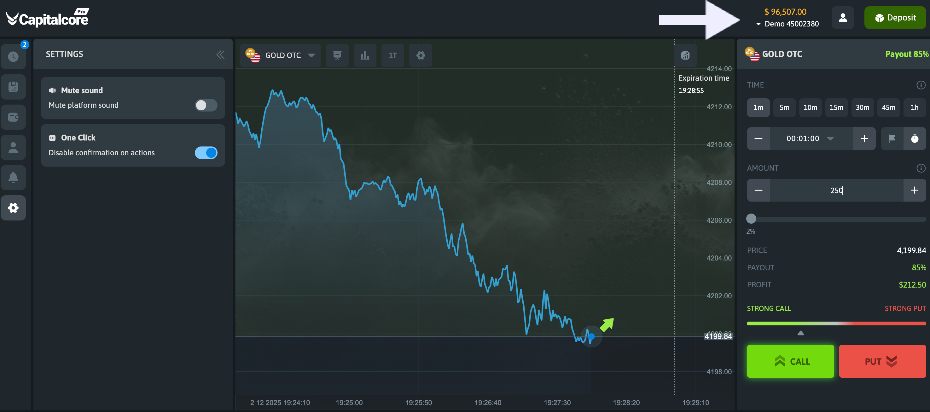Click the One Click heading
This screenshot has width=930, height=412.
coord(78,138)
